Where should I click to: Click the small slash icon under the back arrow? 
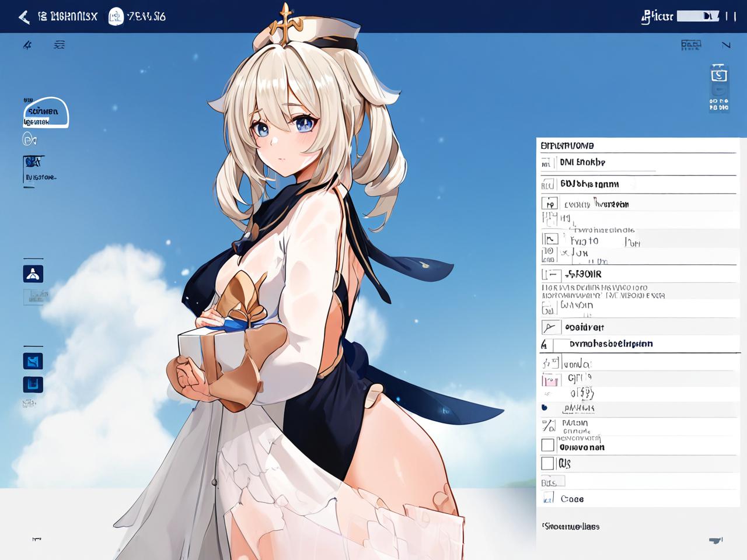click(27, 45)
